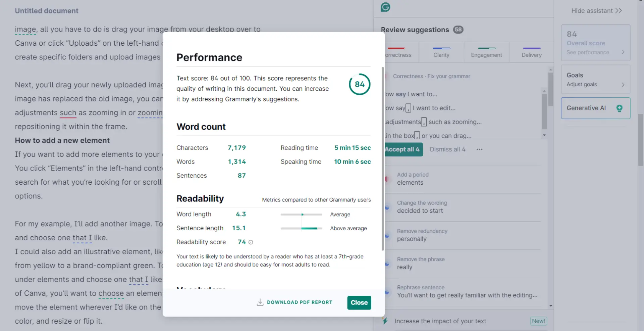The height and width of the screenshot is (331, 644).
Task: Click the grammar card inner scrollbar
Action: 544,111
